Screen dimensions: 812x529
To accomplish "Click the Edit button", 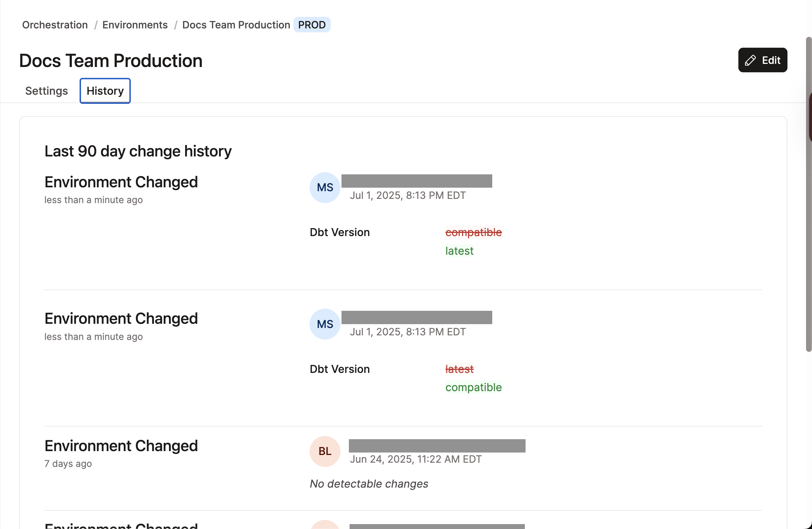I will [763, 60].
